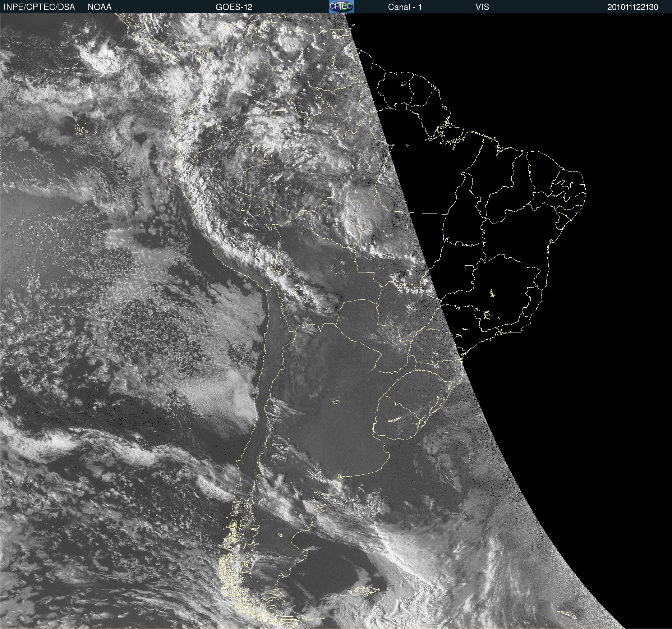Click the INPE/CPTEC/DSA header label
672x629 pixels.
39,7
